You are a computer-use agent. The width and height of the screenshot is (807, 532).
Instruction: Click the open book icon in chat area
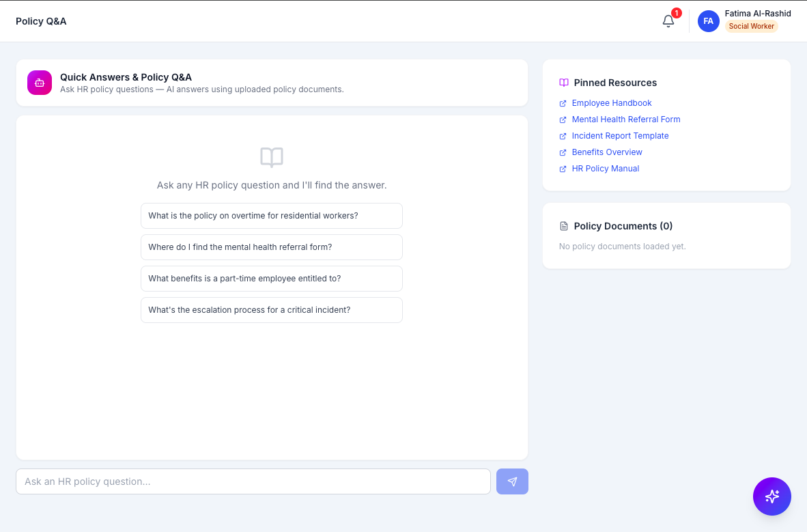click(272, 158)
